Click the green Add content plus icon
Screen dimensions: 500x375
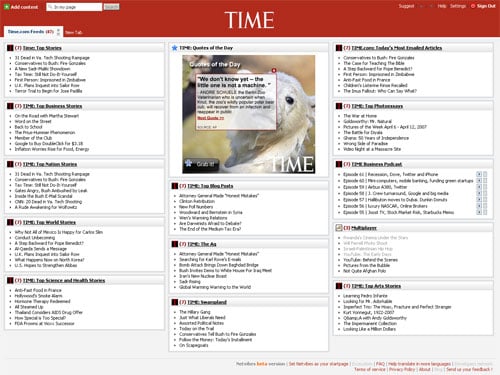tap(6, 7)
